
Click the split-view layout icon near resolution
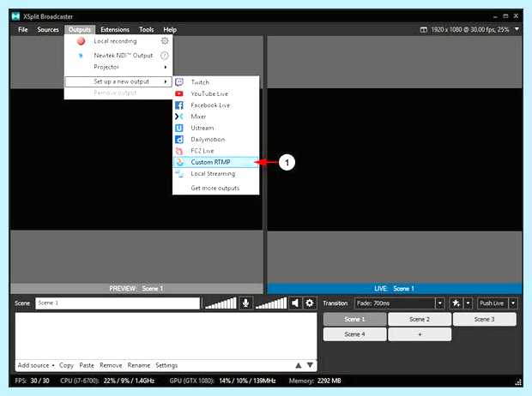(423, 30)
